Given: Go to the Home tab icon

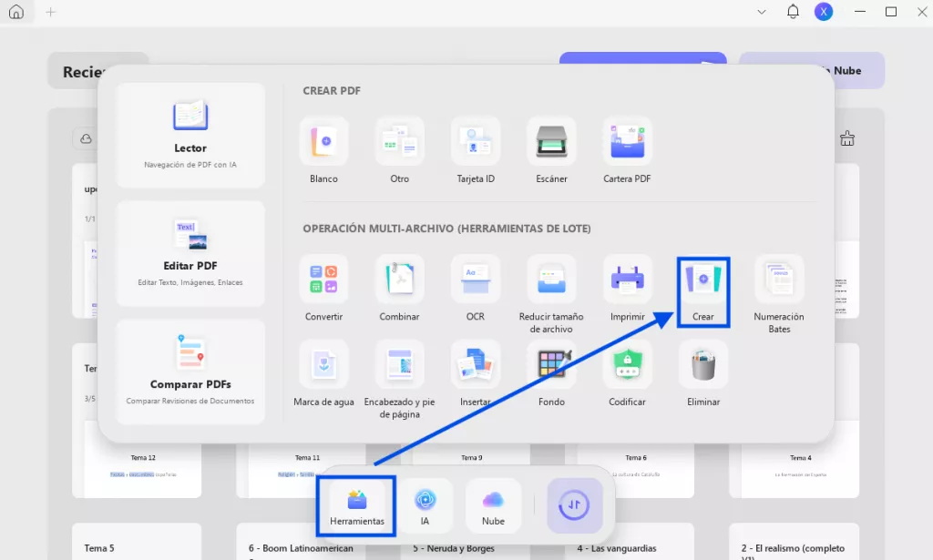Looking at the screenshot, I should [16, 12].
